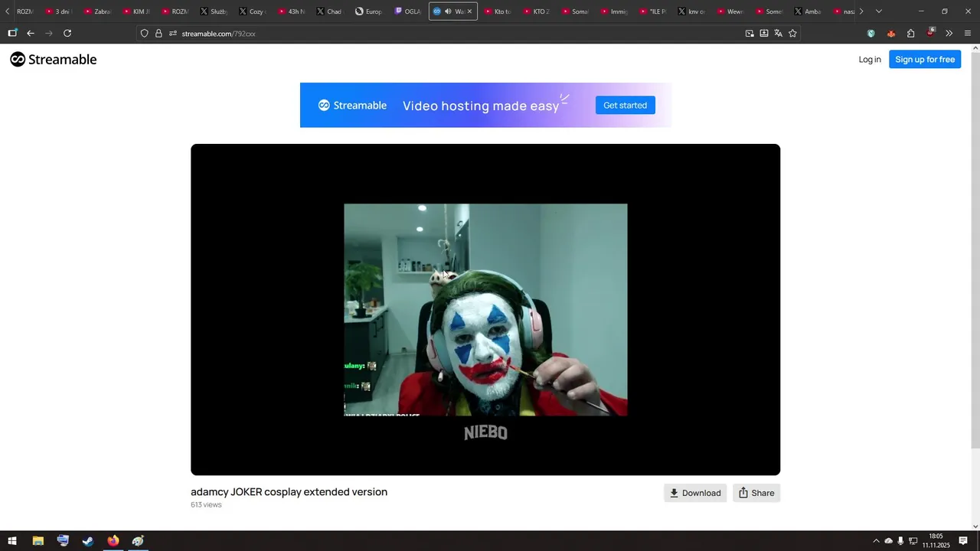Open Steam from the taskbar
Image resolution: width=980 pixels, height=551 pixels.
click(x=88, y=541)
